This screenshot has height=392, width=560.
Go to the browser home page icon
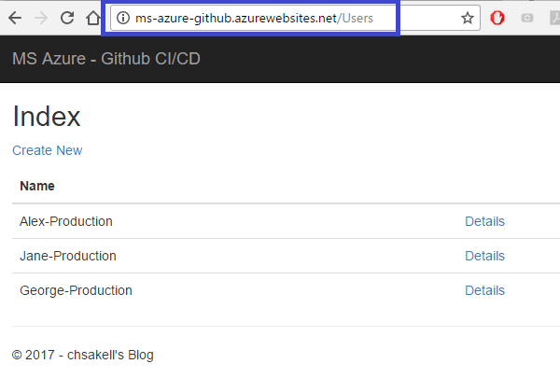point(92,18)
